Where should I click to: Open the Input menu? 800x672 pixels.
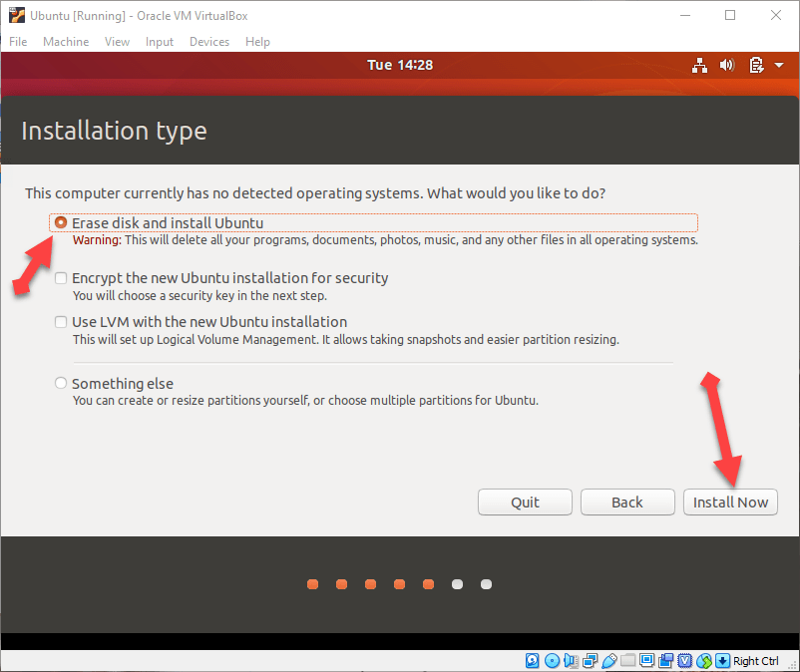click(x=160, y=42)
